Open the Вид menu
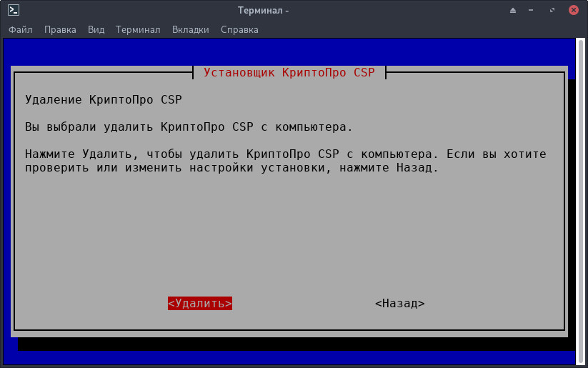The width and height of the screenshot is (588, 368). [x=96, y=29]
